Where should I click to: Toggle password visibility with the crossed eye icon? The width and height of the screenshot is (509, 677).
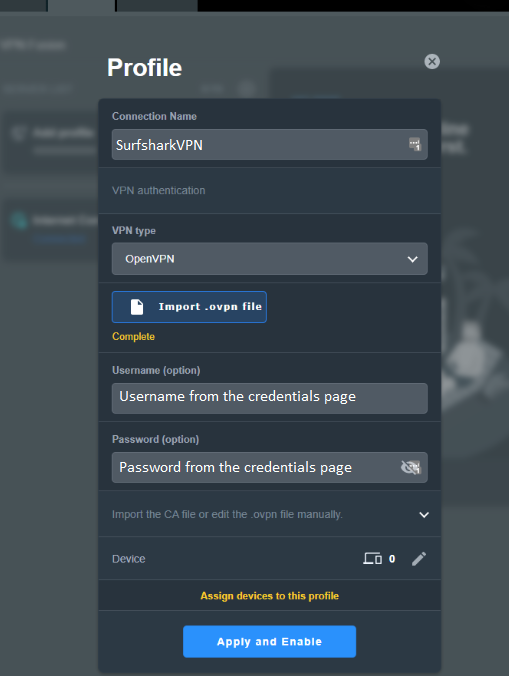(411, 467)
